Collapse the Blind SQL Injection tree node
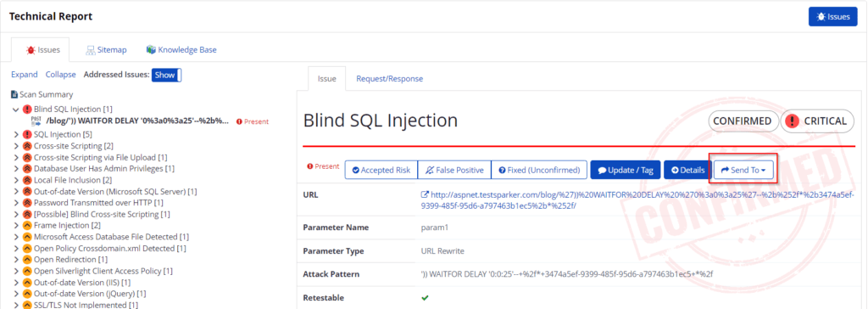 pyautogui.click(x=15, y=110)
